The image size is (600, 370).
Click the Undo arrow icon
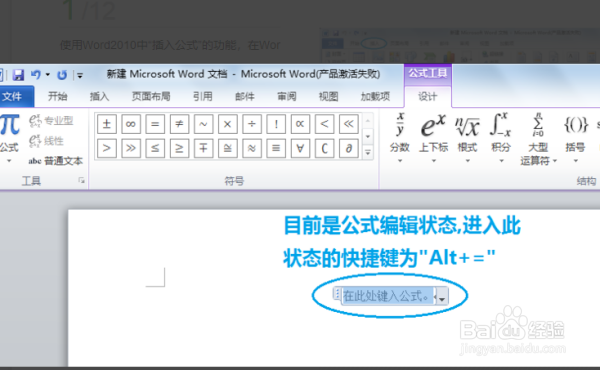[x=36, y=75]
